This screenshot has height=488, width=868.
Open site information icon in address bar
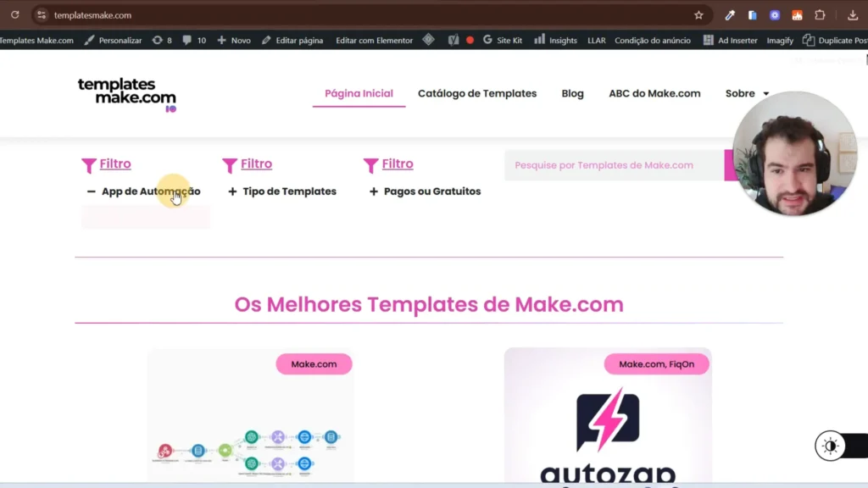tap(42, 15)
